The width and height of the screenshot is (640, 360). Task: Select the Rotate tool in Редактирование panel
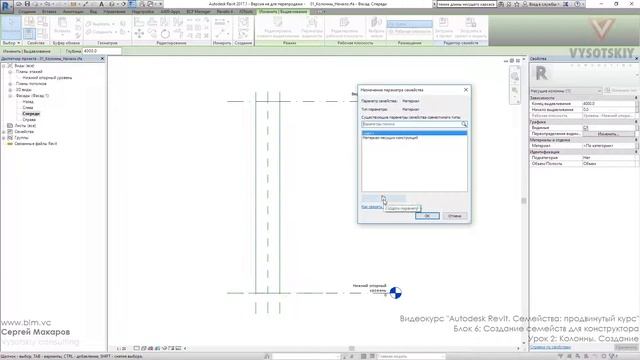point(165,33)
